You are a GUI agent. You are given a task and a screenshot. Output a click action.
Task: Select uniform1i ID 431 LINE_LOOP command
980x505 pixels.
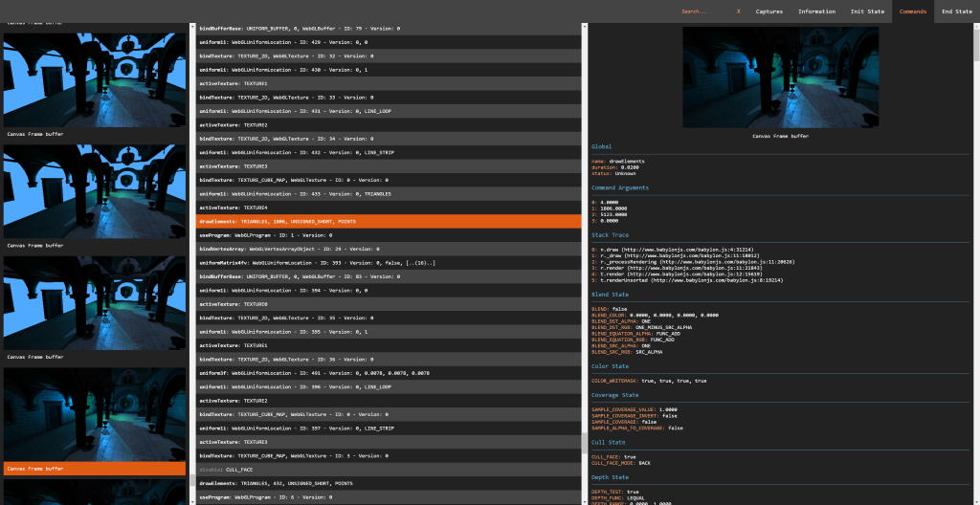click(x=389, y=111)
